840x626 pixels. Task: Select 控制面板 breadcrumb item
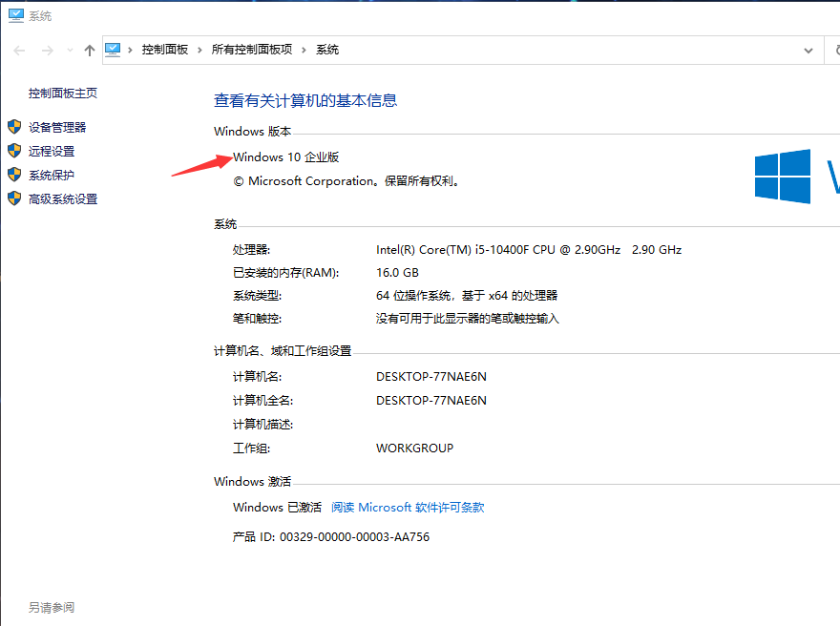tap(165, 50)
